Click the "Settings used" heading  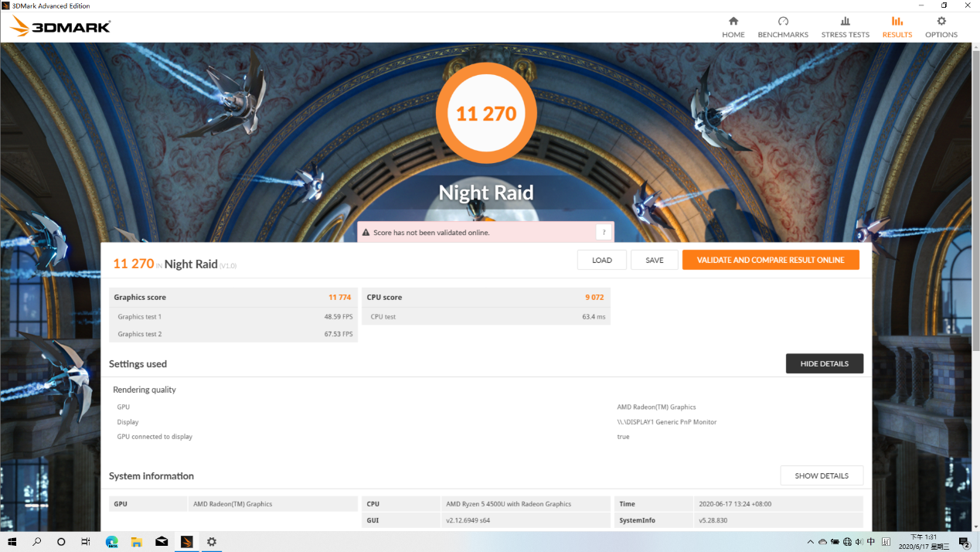pos(138,364)
